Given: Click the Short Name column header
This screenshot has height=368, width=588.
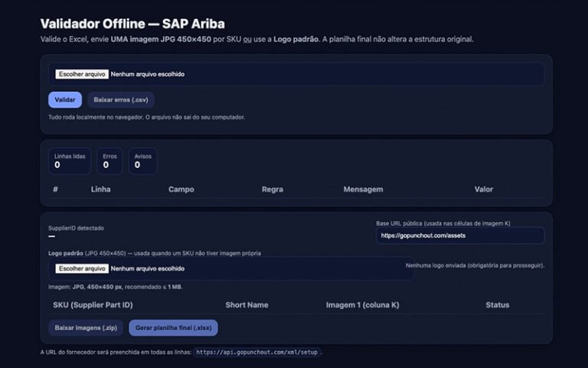Looking at the screenshot, I should 247,305.
